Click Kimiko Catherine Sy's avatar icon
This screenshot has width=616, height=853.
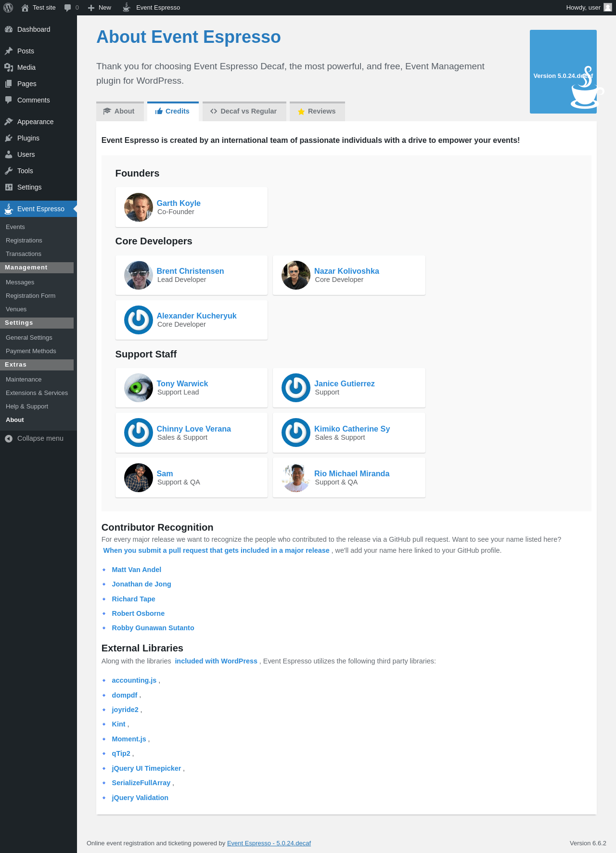click(x=296, y=433)
